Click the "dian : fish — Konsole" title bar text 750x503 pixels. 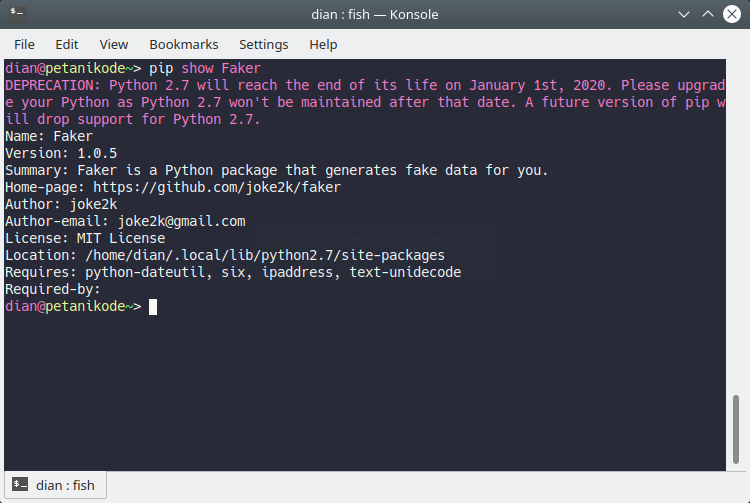pyautogui.click(x=374, y=14)
